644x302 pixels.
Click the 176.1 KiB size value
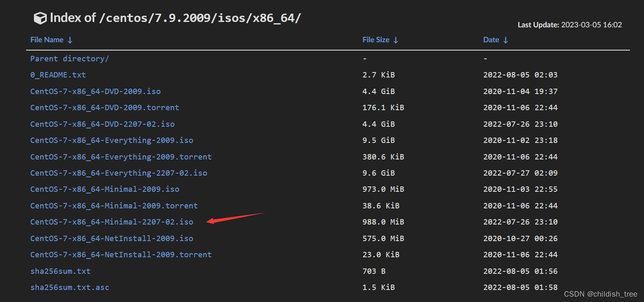click(x=383, y=108)
